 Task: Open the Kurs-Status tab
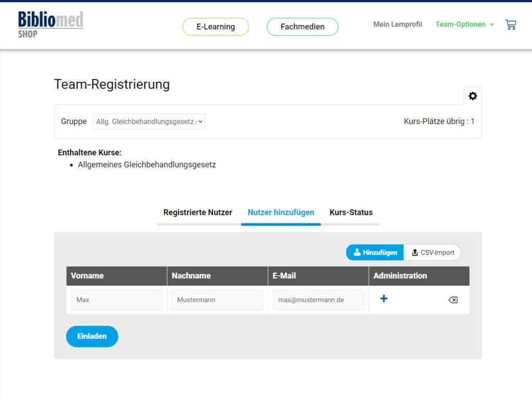[351, 212]
